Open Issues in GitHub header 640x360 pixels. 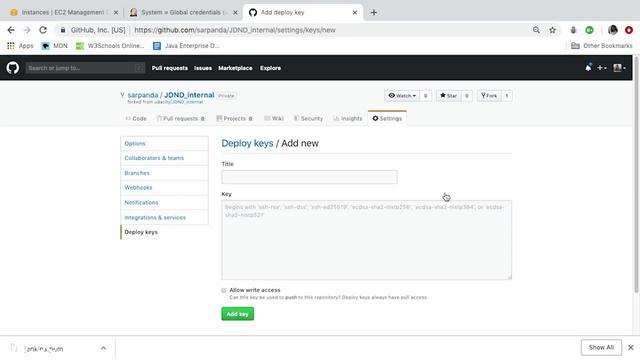[203, 68]
